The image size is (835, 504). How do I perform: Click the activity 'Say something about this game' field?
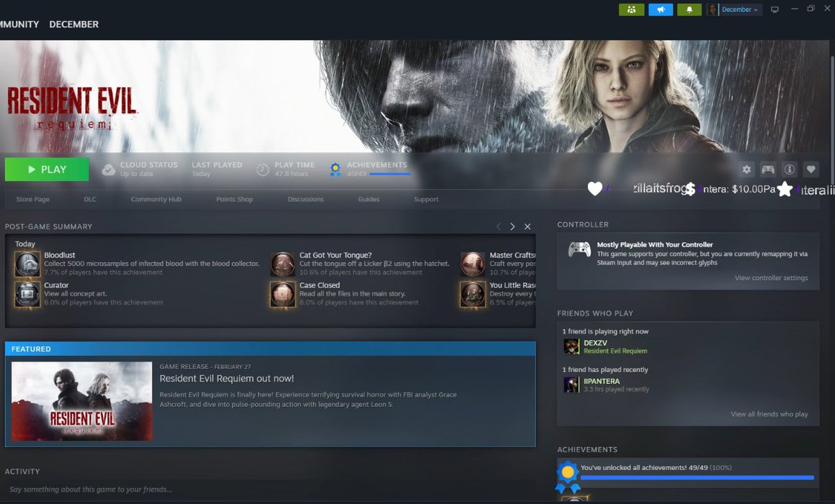click(x=268, y=490)
